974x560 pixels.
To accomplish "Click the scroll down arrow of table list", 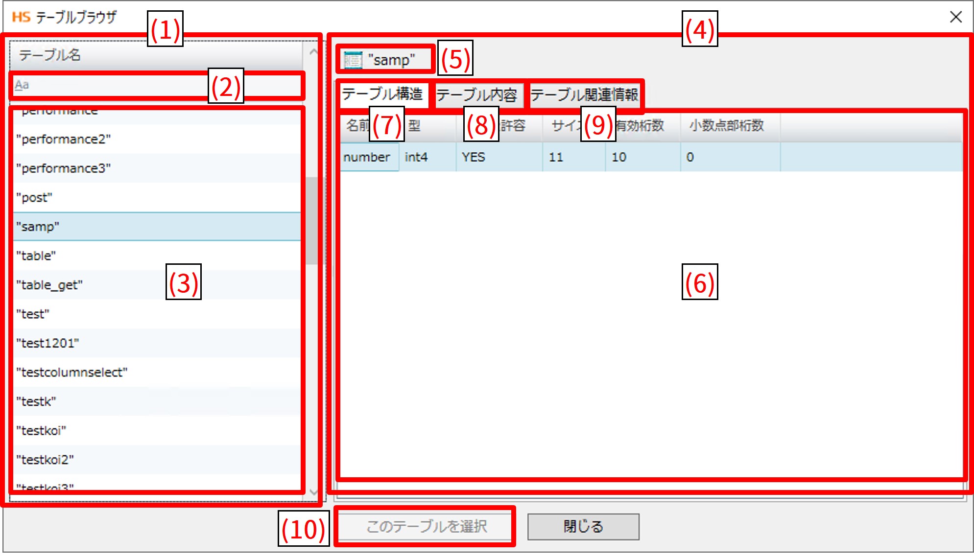I will tap(314, 492).
